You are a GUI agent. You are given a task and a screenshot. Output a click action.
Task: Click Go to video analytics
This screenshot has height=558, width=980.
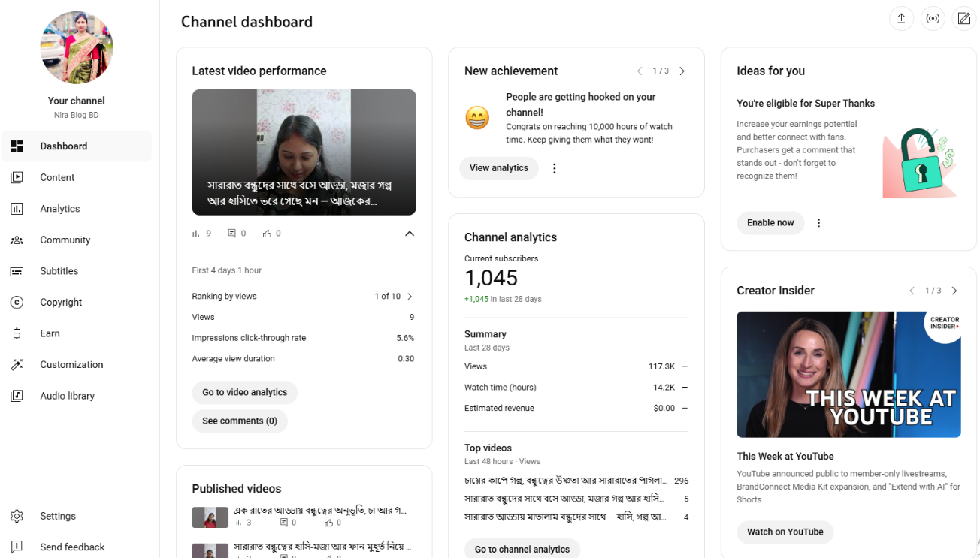[x=244, y=392]
